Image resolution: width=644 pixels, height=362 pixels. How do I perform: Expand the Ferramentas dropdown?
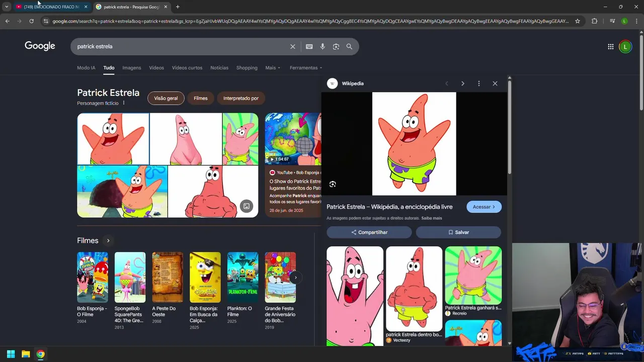point(305,68)
